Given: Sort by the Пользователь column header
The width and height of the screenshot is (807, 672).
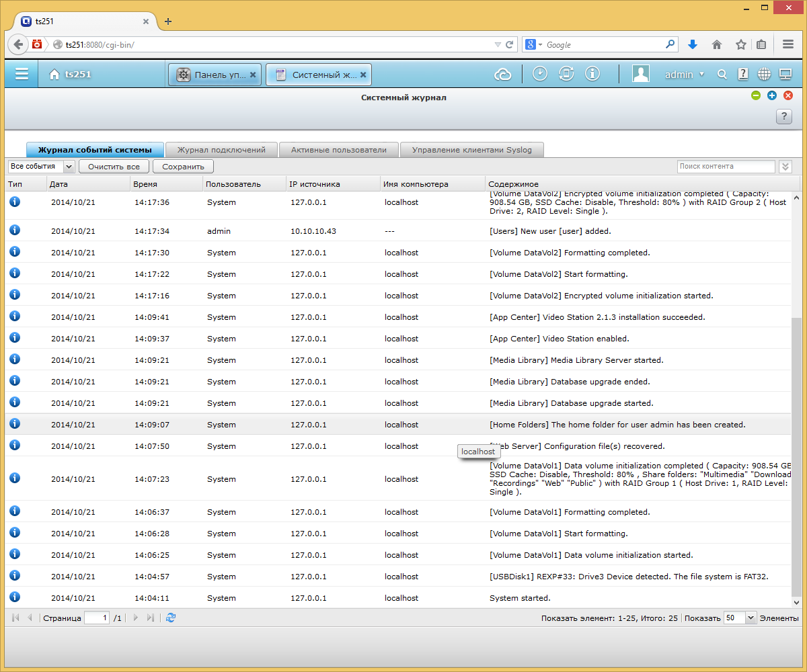Looking at the screenshot, I should (x=244, y=183).
